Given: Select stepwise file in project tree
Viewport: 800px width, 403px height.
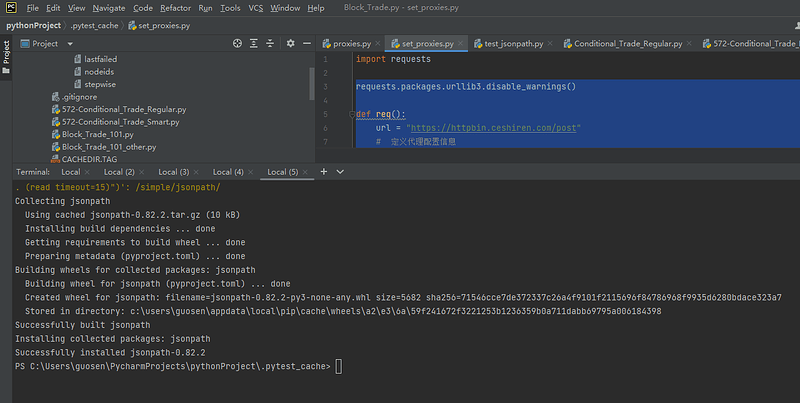Looking at the screenshot, I should [x=95, y=84].
